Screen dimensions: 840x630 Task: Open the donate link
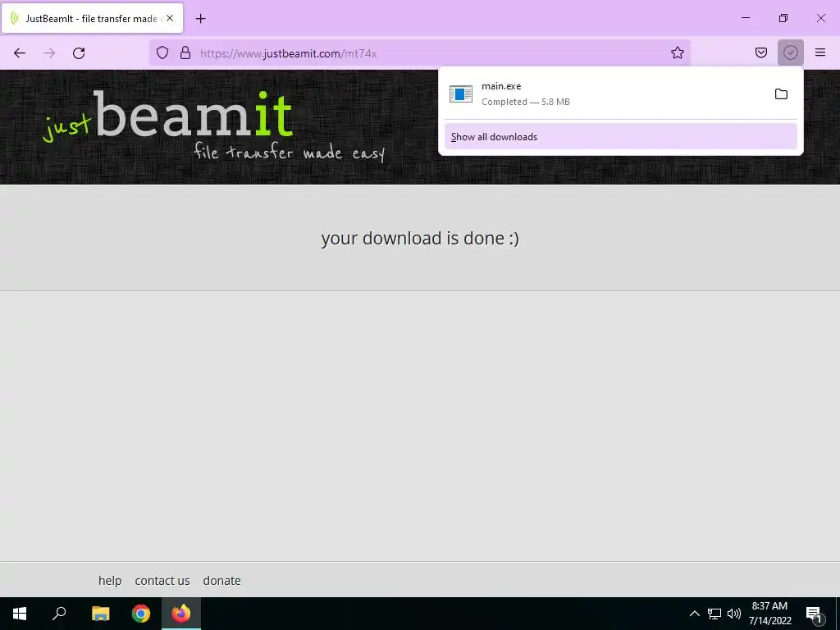(x=221, y=581)
